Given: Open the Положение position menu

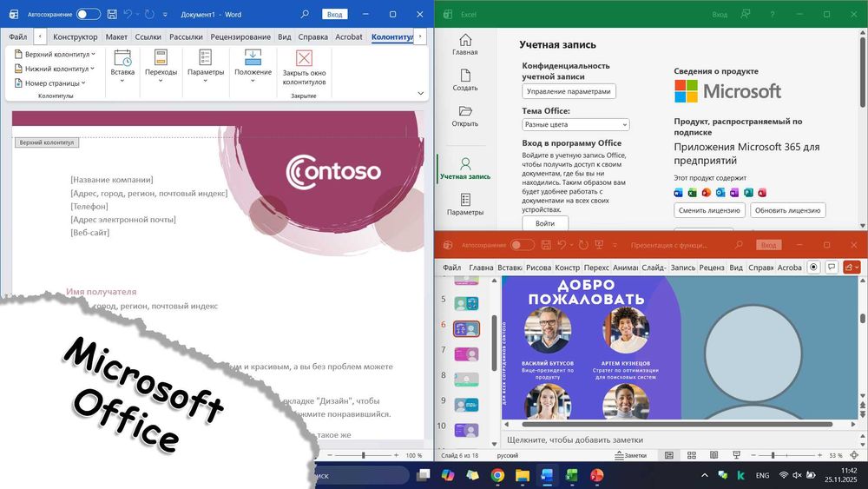Looking at the screenshot, I should pos(253,67).
